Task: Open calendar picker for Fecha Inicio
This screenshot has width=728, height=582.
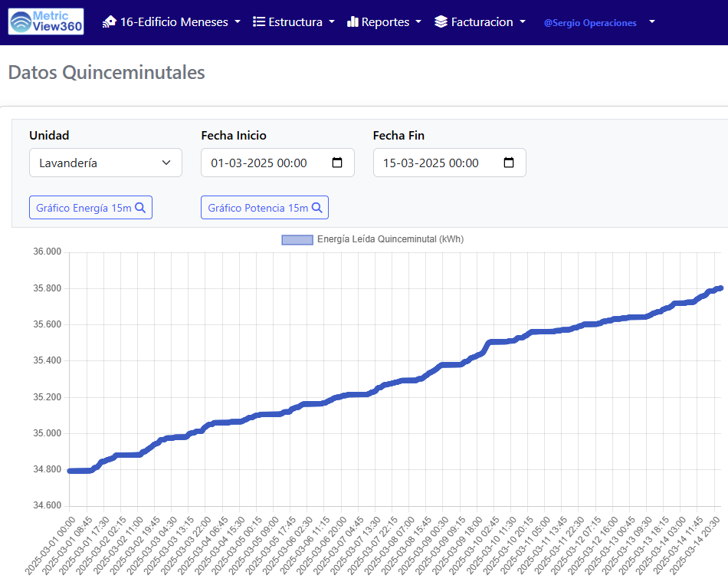Action: (337, 163)
